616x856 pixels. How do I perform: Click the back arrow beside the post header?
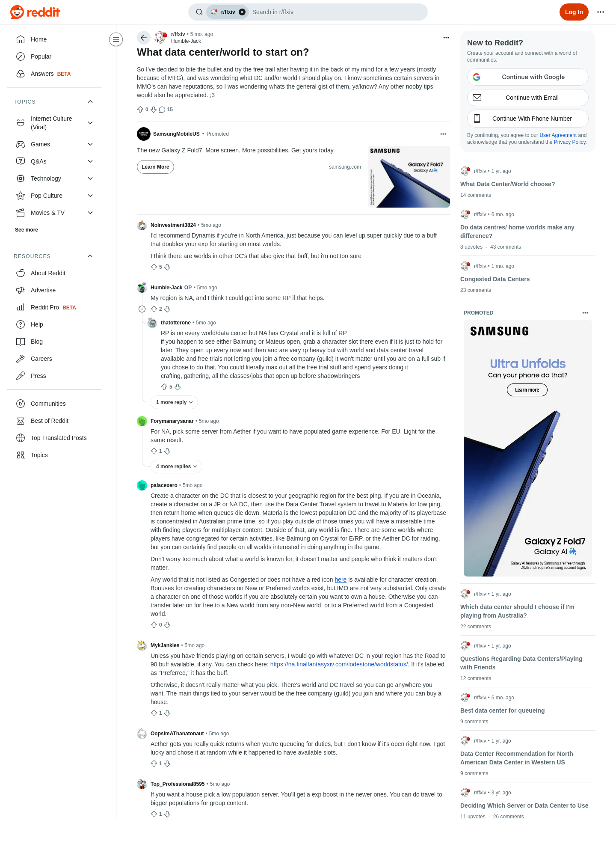(x=144, y=38)
